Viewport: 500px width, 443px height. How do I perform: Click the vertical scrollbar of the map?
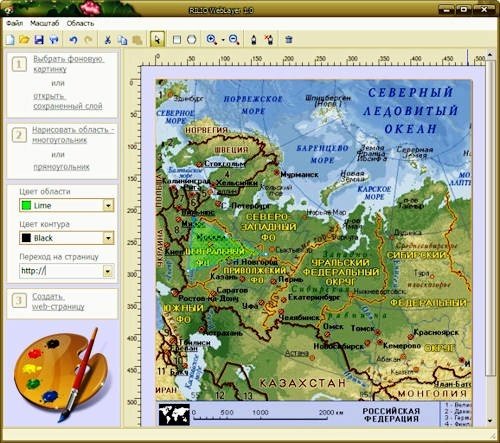pyautogui.click(x=490, y=217)
